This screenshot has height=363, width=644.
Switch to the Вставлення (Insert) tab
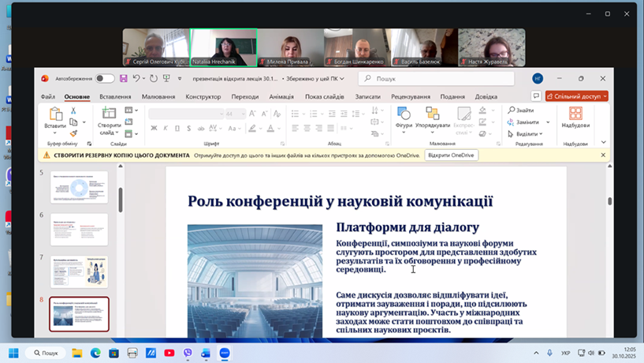pyautogui.click(x=115, y=97)
